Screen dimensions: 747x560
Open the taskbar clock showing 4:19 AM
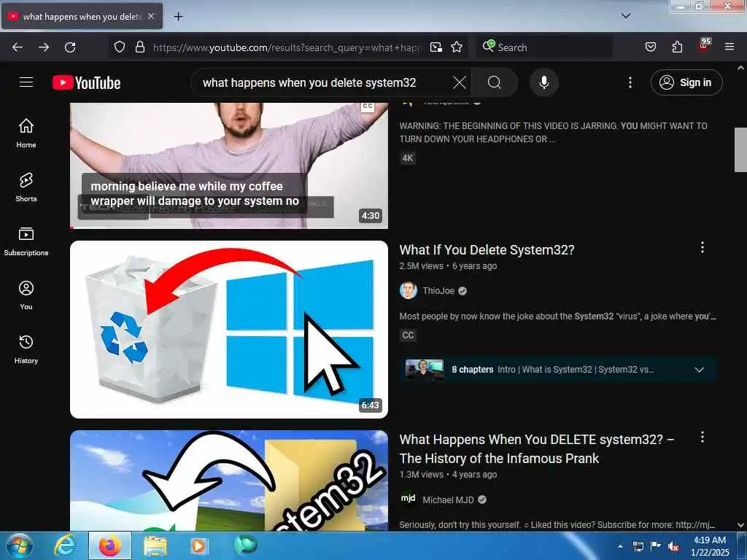(710, 546)
